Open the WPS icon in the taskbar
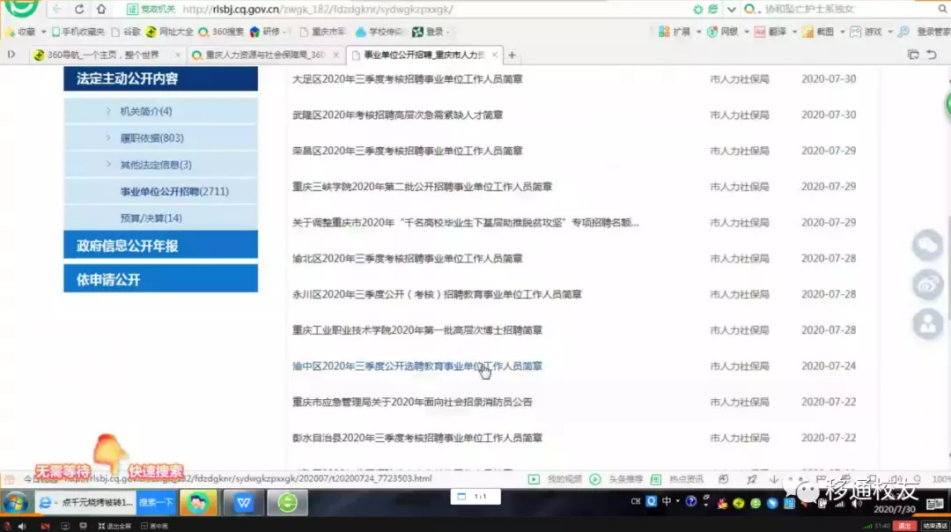This screenshot has width=951, height=532. (x=243, y=502)
